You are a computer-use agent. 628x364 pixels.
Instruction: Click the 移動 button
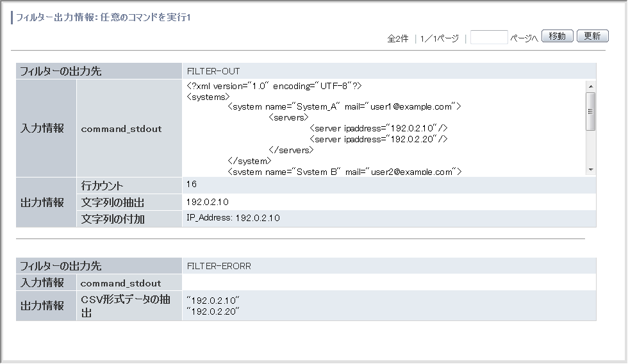click(557, 36)
